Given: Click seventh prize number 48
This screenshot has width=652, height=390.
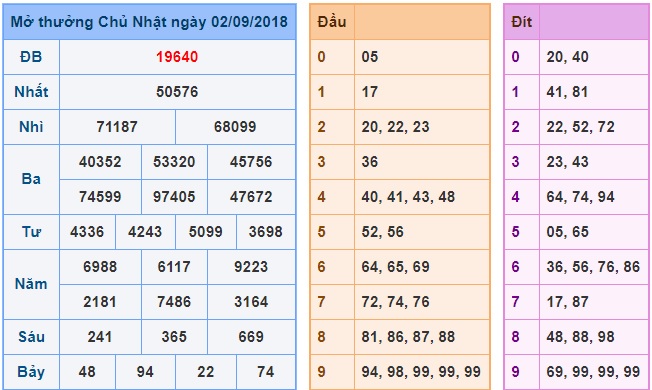Looking at the screenshot, I should (x=87, y=371).
